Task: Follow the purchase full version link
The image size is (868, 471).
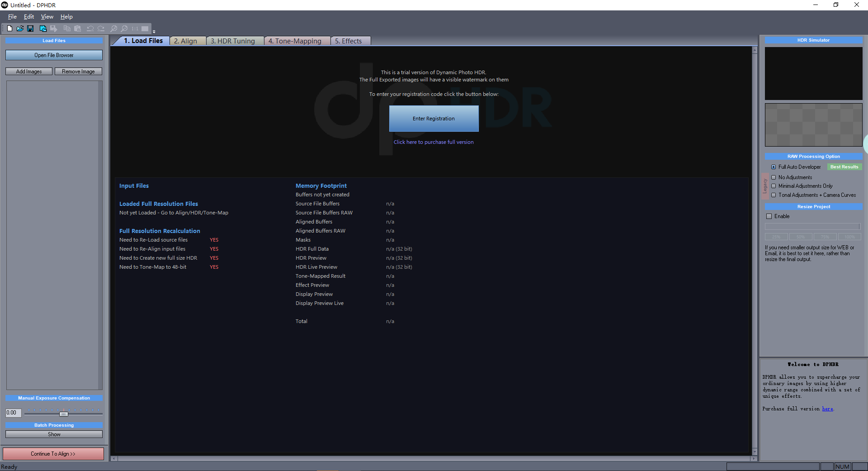Action: tap(434, 142)
